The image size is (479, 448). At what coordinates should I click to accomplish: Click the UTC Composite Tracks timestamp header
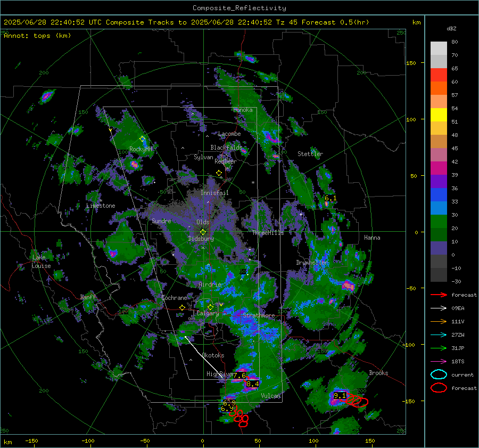186,22
